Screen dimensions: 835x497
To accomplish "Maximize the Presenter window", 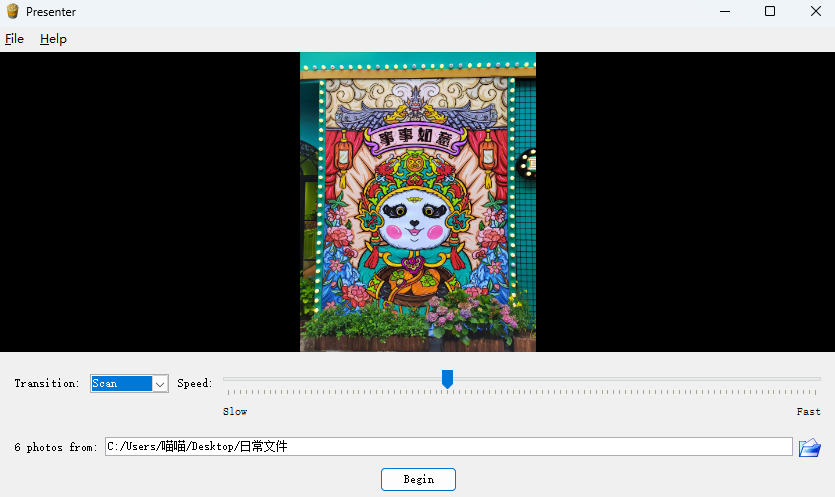I will (770, 11).
